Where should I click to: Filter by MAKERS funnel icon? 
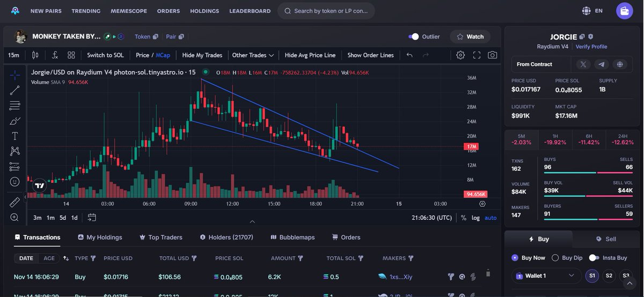click(411, 258)
